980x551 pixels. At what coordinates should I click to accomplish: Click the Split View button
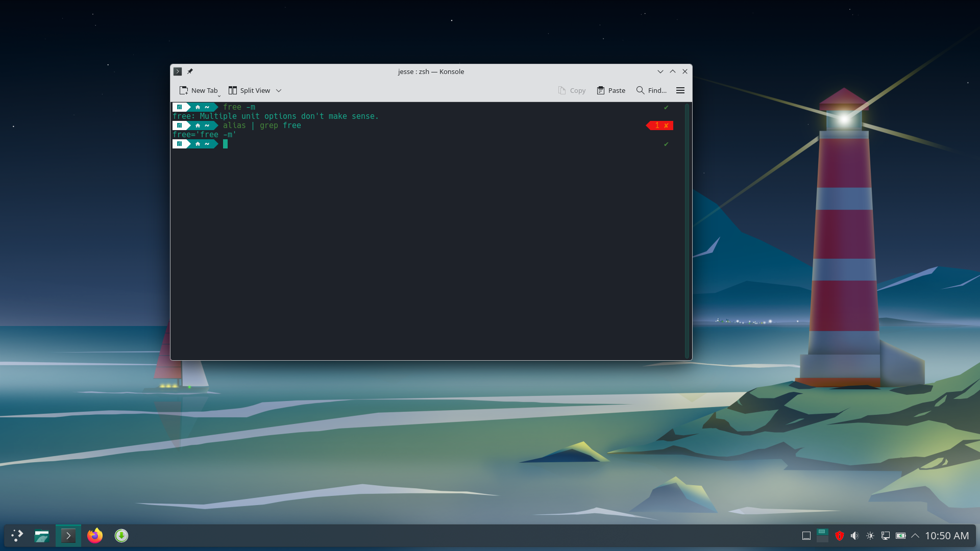(x=249, y=90)
